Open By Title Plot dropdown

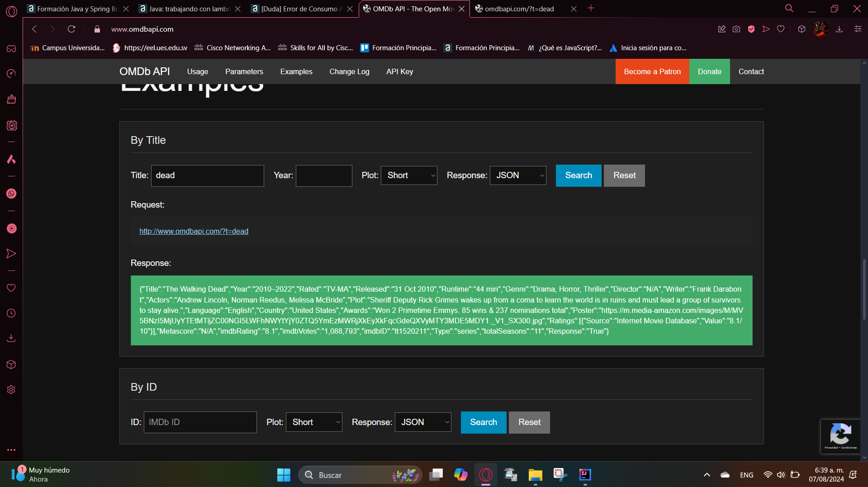(409, 175)
